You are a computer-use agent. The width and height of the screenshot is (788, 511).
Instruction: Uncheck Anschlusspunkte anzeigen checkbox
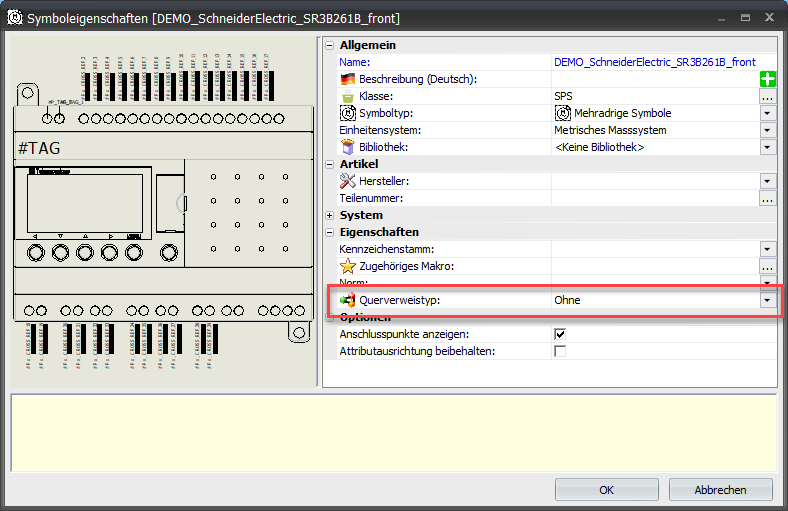click(560, 334)
